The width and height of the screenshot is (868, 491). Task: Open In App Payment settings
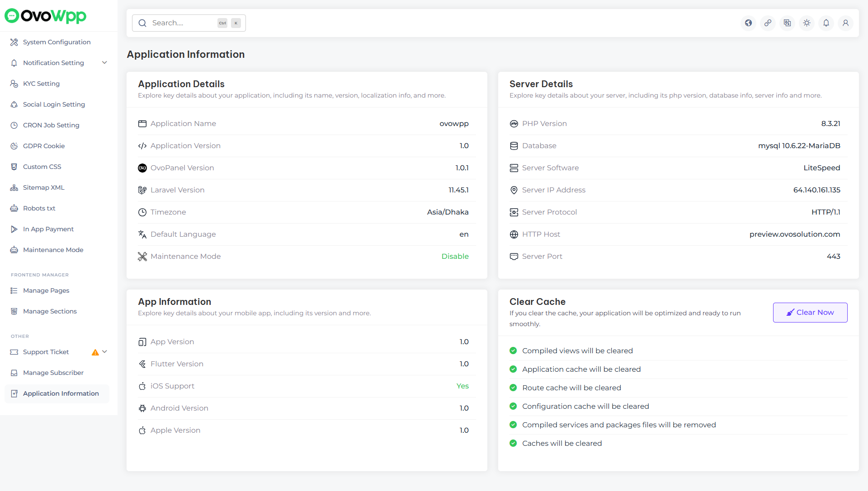pyautogui.click(x=48, y=229)
